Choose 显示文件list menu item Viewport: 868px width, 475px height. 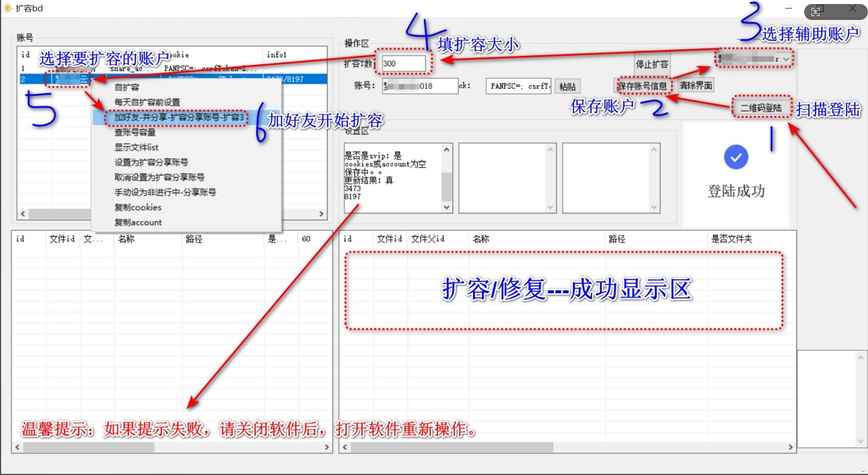tap(136, 147)
